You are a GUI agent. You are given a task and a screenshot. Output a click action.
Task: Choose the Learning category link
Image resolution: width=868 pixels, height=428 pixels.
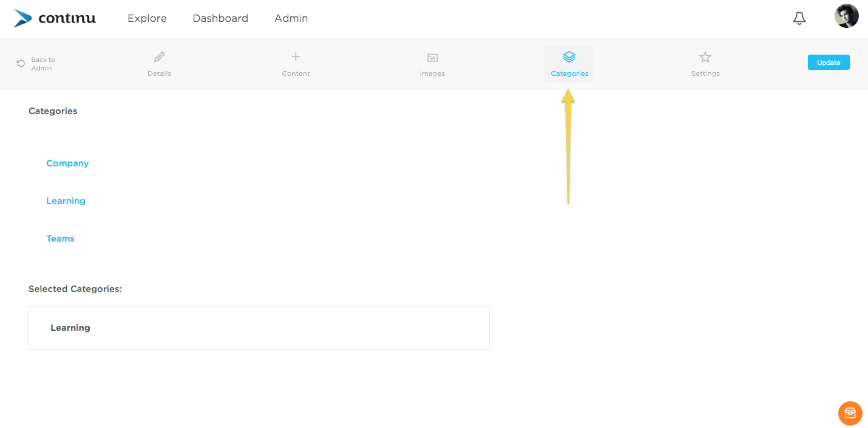click(x=66, y=201)
